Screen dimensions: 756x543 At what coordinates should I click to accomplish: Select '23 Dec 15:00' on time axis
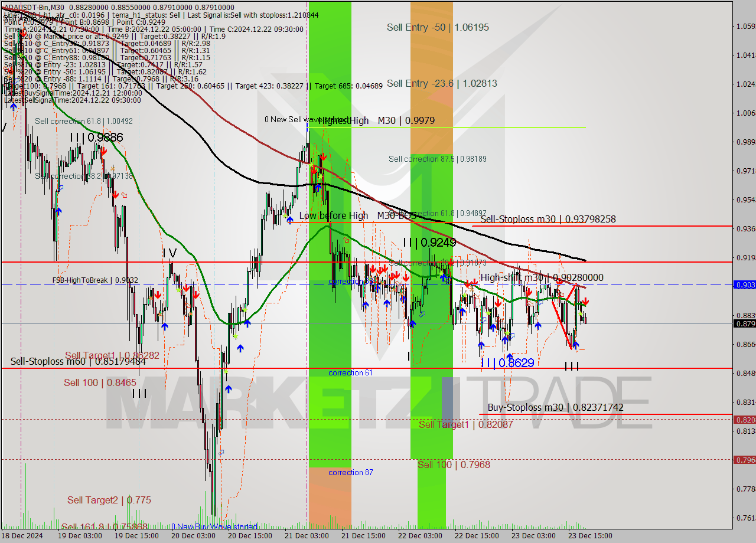(x=589, y=536)
